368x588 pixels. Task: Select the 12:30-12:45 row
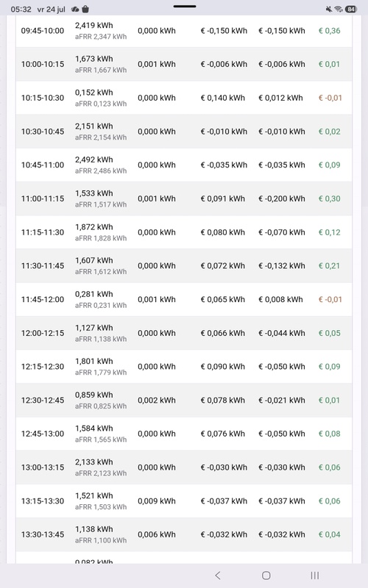pos(184,400)
